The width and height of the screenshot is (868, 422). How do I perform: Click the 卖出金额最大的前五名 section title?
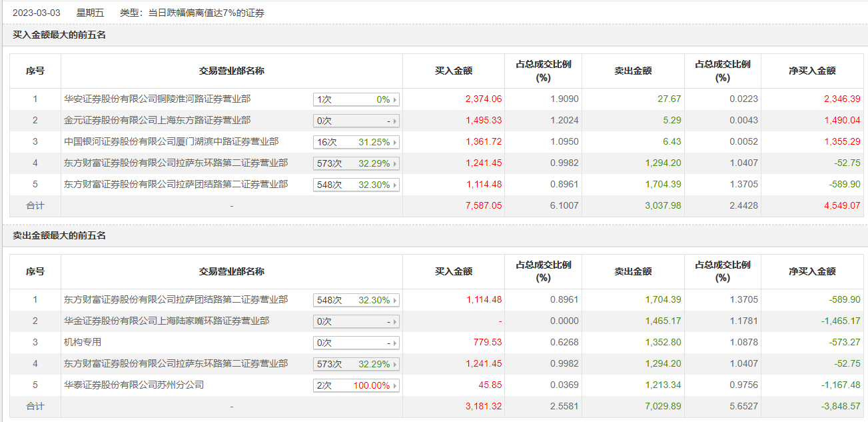tap(59, 235)
